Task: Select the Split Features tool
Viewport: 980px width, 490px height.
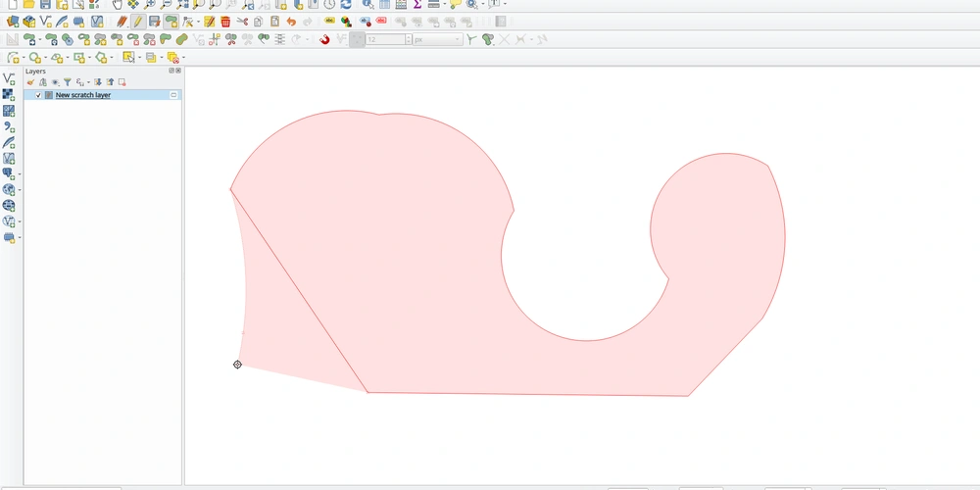Action: coord(231,39)
